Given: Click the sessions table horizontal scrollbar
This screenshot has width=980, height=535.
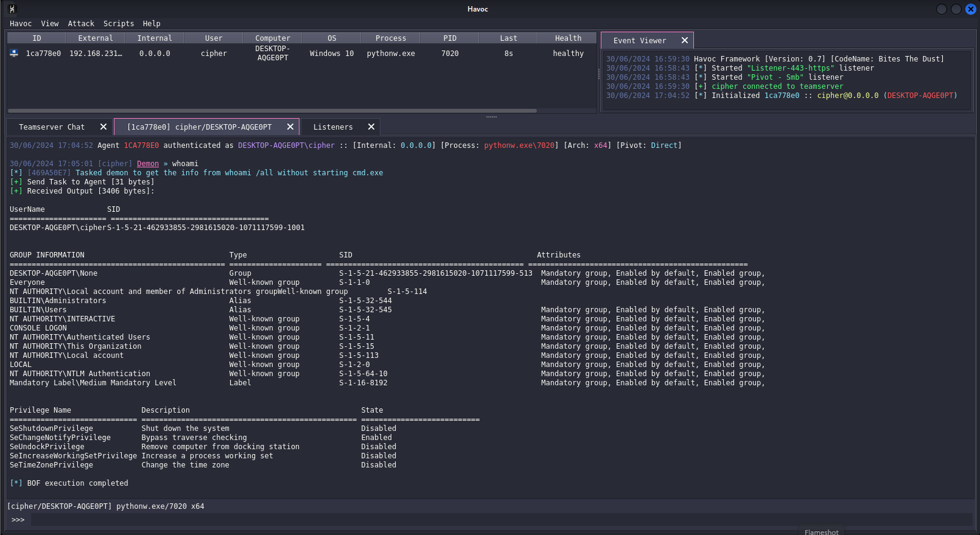Looking at the screenshot, I should (272, 111).
